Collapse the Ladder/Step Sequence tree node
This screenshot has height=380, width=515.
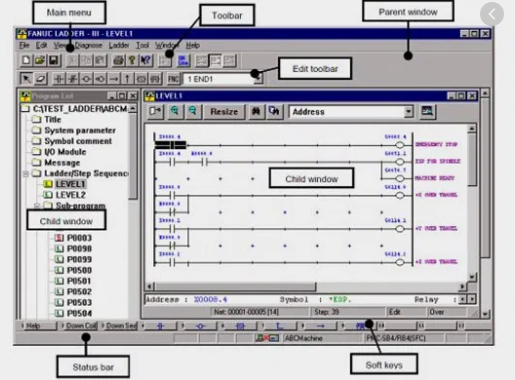tap(26, 174)
